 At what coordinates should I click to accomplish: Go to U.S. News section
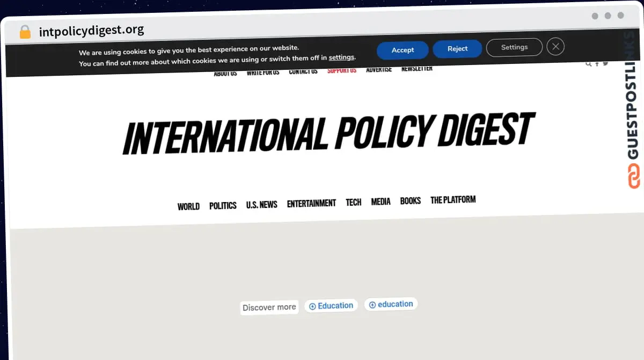[x=262, y=205]
